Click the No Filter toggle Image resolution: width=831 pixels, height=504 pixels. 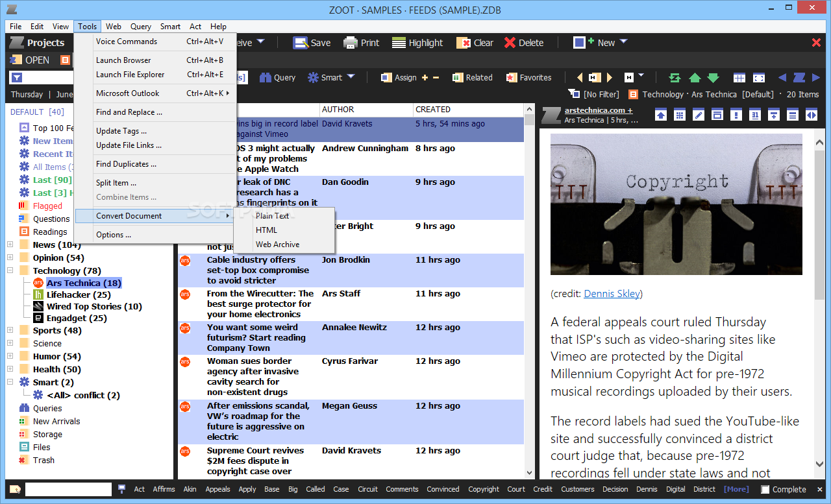point(593,94)
